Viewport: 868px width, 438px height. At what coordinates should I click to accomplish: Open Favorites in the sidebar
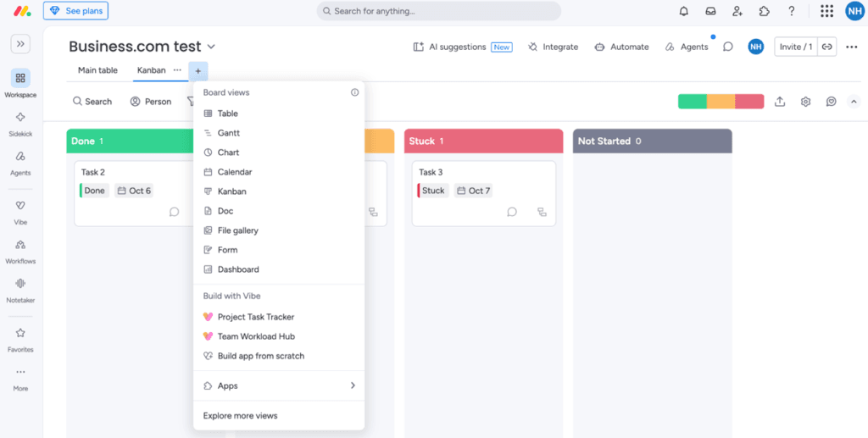20,339
